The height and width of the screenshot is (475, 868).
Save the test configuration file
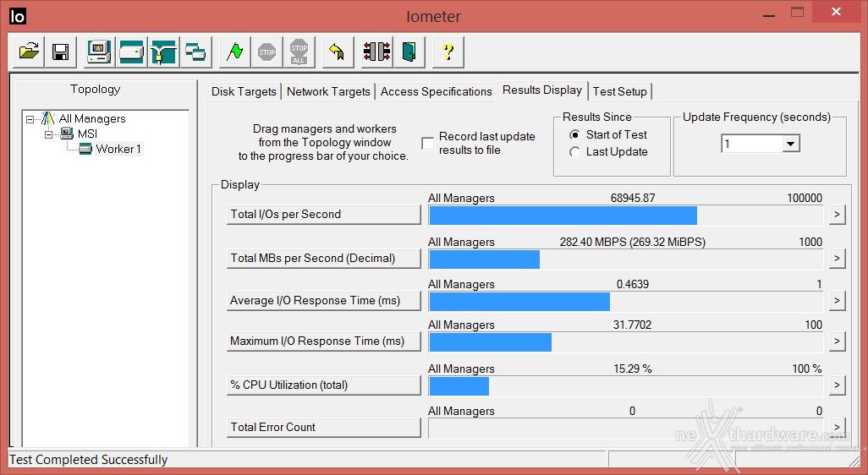point(60,52)
